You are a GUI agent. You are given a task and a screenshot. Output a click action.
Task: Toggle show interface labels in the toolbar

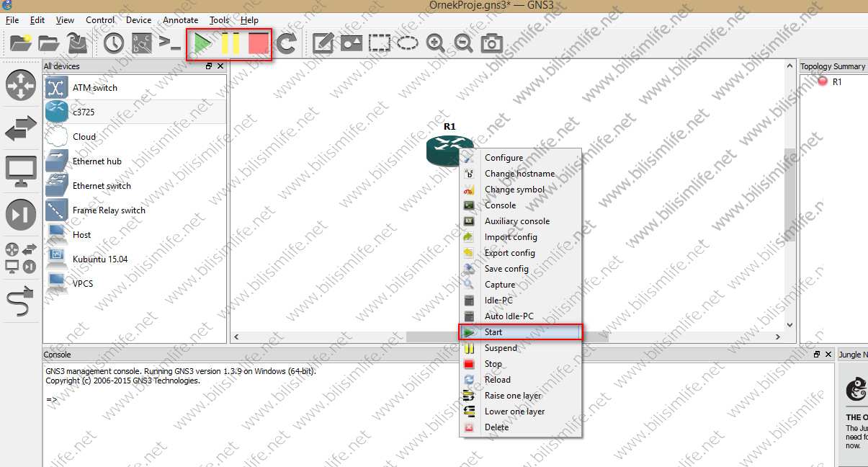[x=141, y=43]
